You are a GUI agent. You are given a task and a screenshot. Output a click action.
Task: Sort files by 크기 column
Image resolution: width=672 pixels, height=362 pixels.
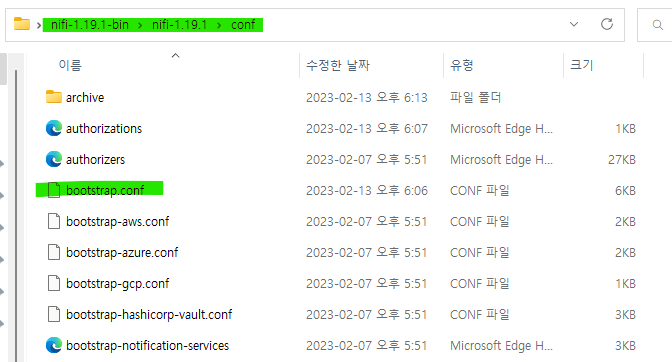[x=582, y=65]
